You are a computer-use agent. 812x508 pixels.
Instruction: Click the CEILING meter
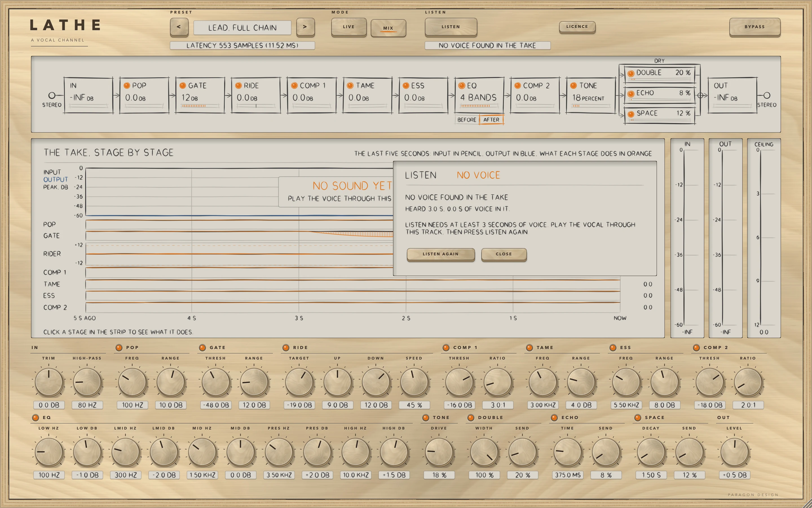click(x=764, y=238)
